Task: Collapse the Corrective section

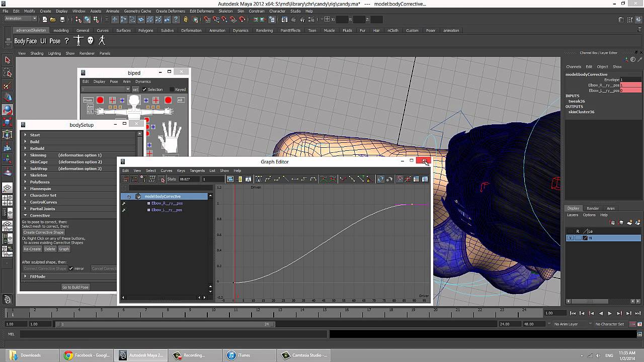Action: tap(25, 215)
